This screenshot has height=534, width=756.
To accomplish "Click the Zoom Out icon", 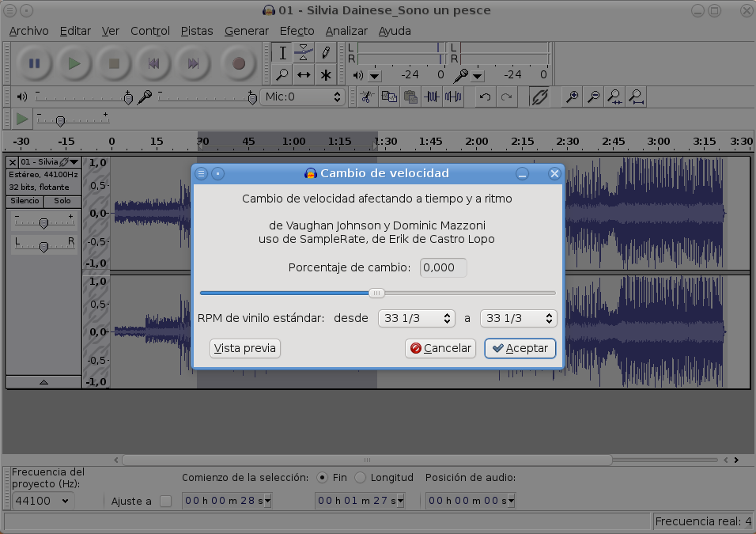I will point(594,97).
